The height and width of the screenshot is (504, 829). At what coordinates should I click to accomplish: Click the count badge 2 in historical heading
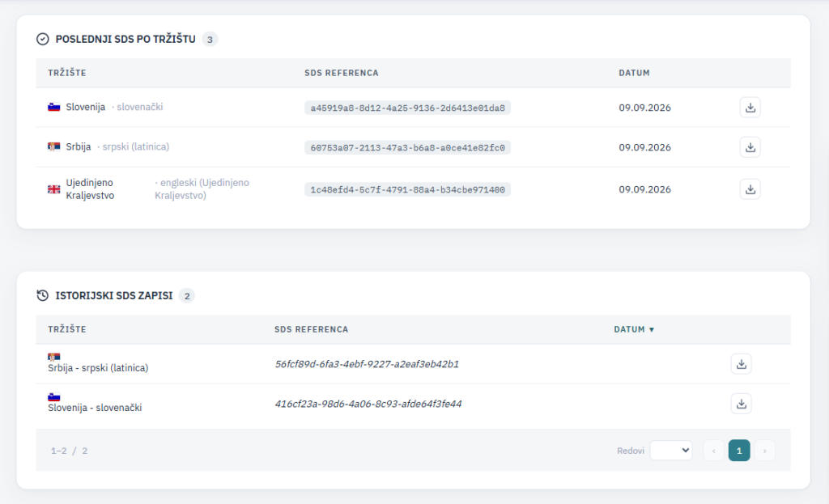(187, 295)
